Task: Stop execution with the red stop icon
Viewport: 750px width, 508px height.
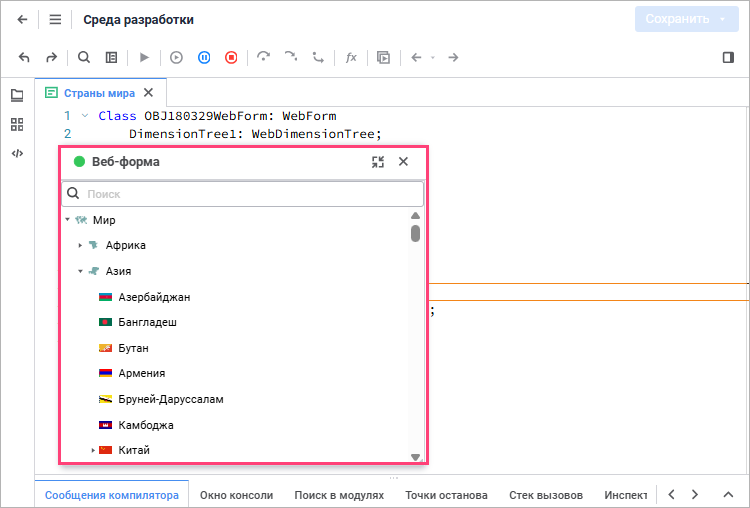Action: point(231,57)
